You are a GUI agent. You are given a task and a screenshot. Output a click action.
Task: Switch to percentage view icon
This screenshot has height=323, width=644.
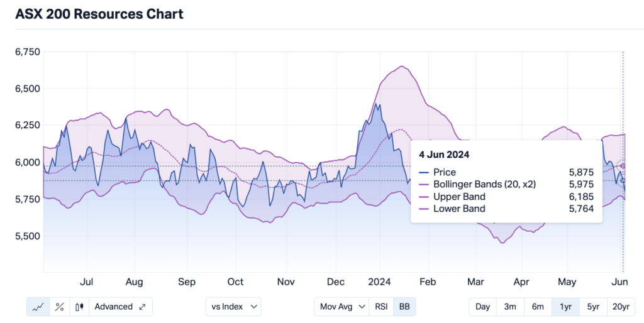(x=60, y=307)
